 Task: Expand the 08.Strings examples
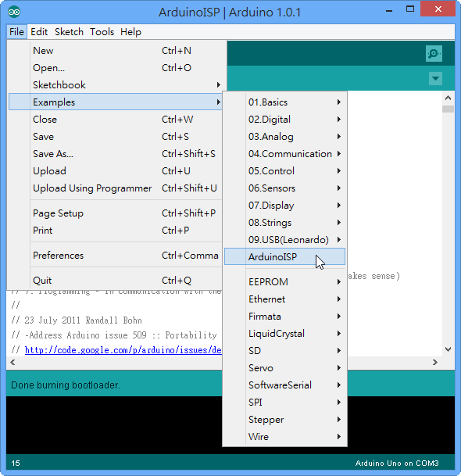click(284, 223)
